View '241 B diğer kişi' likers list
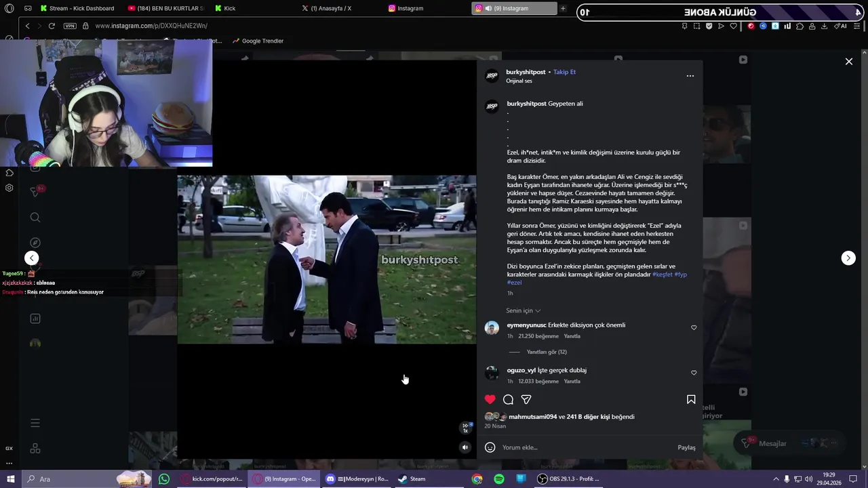868x488 pixels. pos(588,417)
